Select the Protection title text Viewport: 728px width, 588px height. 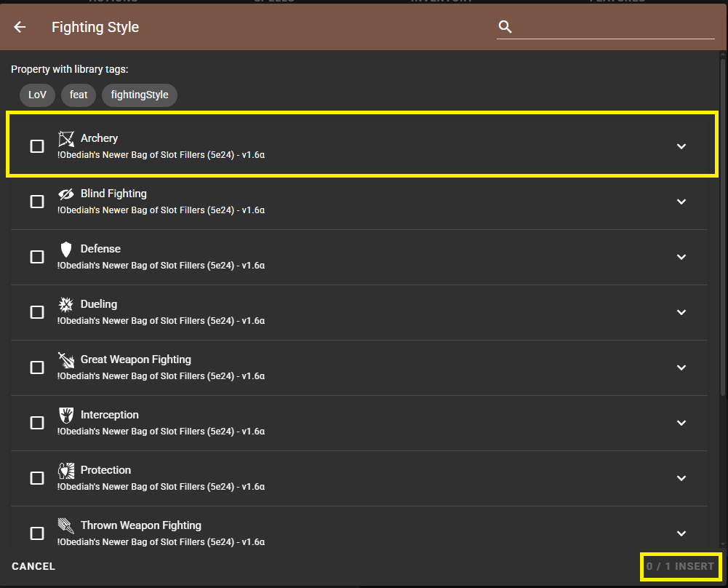tap(106, 470)
